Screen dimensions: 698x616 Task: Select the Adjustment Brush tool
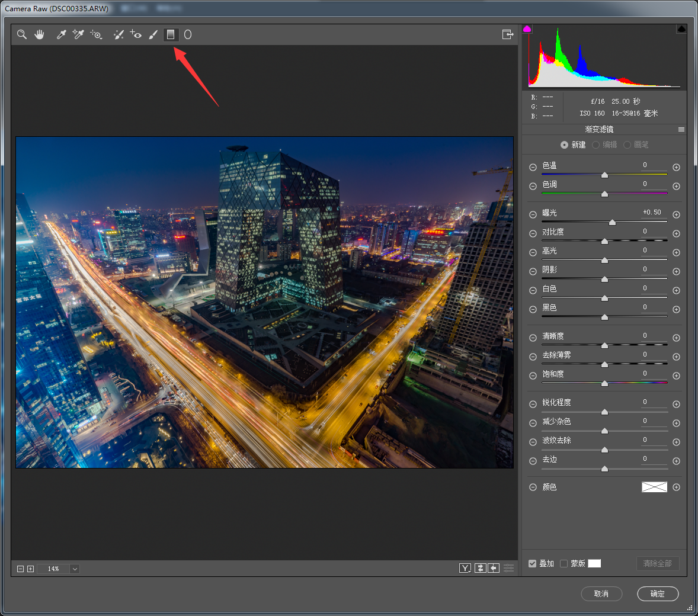click(153, 34)
